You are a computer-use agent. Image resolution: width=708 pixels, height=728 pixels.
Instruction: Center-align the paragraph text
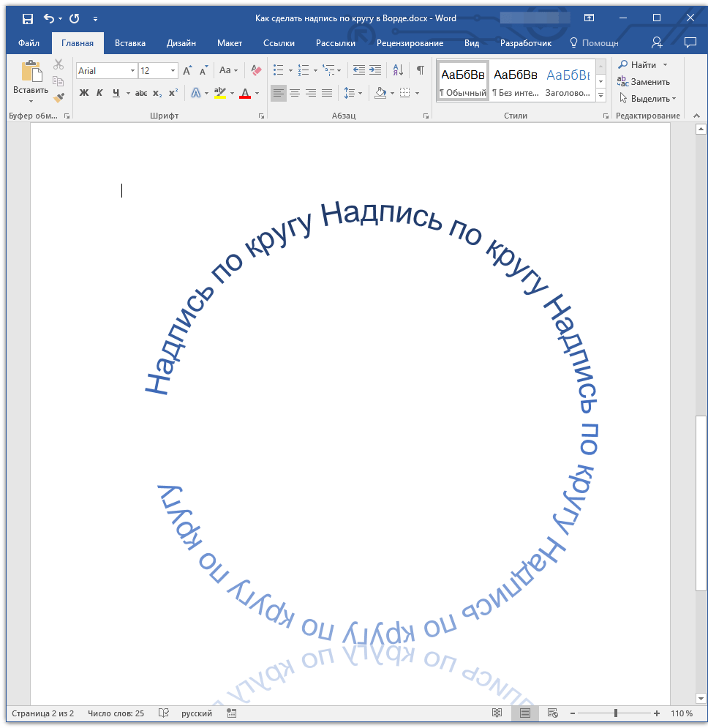point(295,93)
